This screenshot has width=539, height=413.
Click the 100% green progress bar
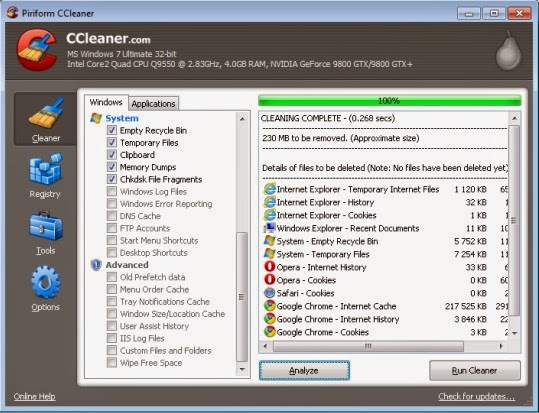point(389,101)
